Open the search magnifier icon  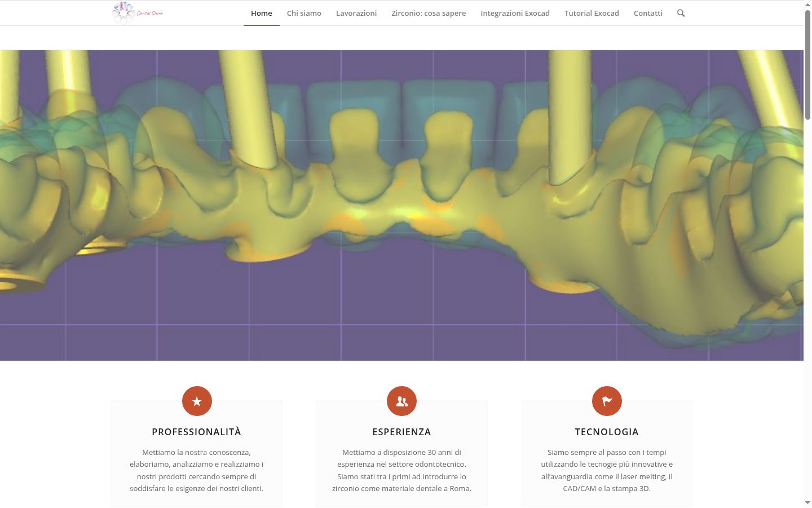click(681, 13)
